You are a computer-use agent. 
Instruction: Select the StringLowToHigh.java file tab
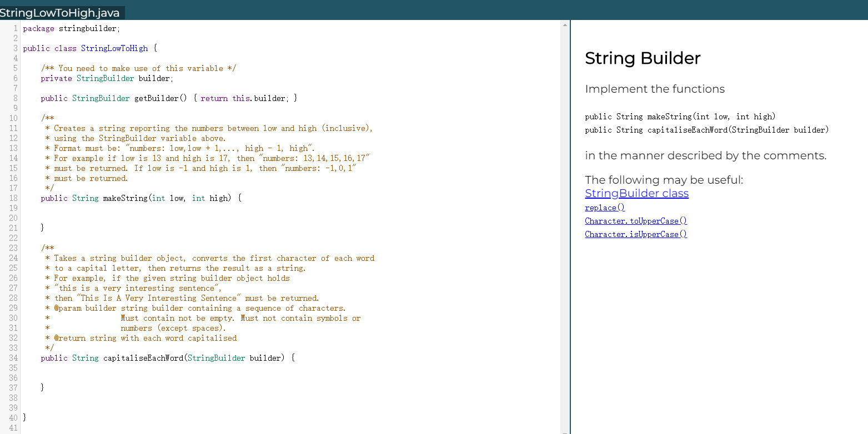pos(61,12)
